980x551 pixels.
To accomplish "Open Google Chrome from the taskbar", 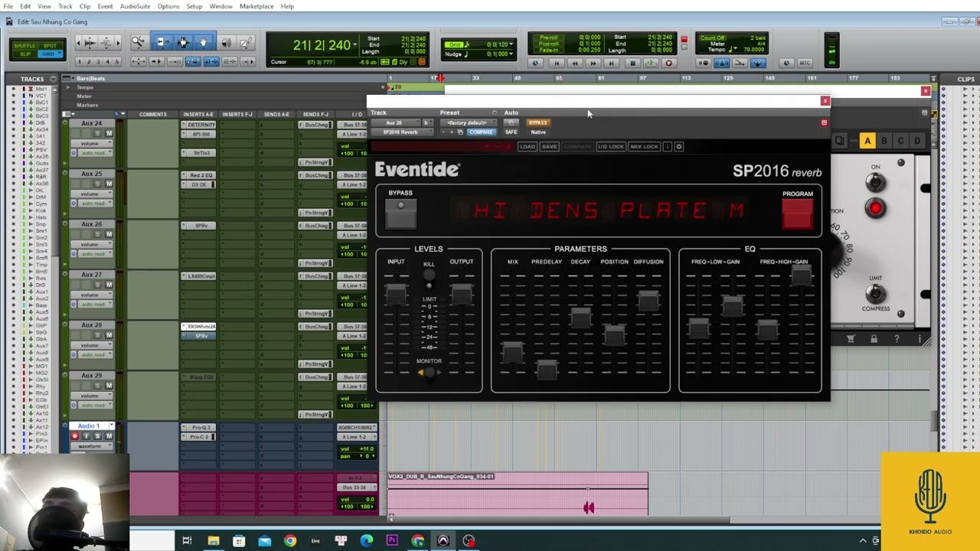I will (x=289, y=541).
